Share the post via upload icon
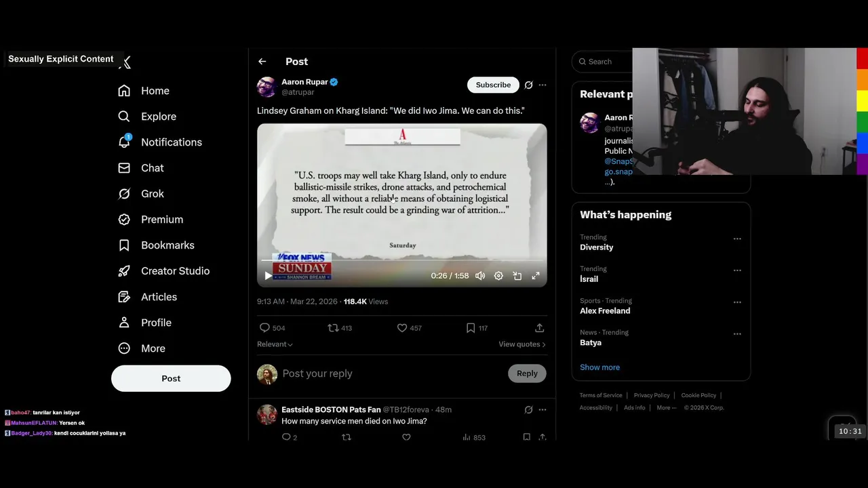 point(540,328)
